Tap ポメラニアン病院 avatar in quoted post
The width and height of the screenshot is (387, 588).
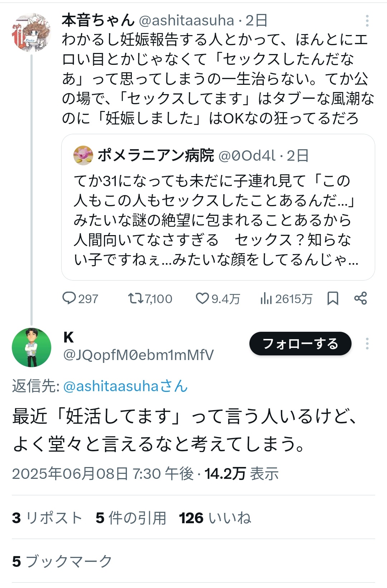click(83, 155)
